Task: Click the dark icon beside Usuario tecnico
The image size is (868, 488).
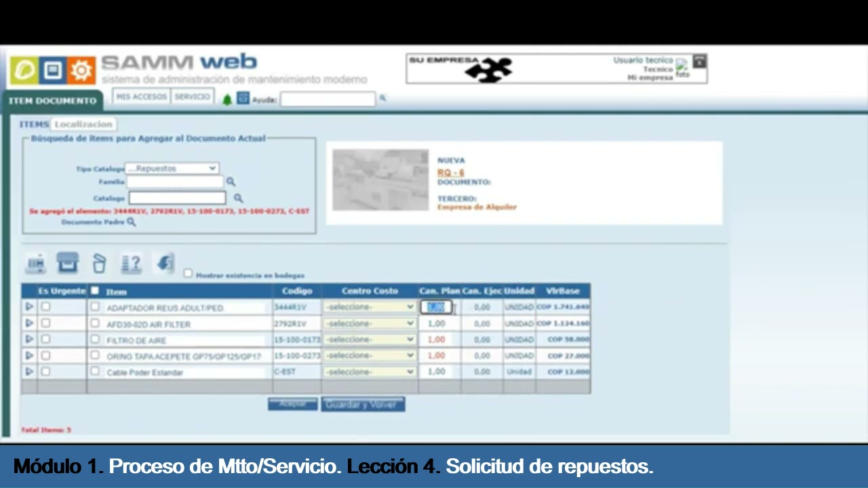Action: tap(699, 61)
